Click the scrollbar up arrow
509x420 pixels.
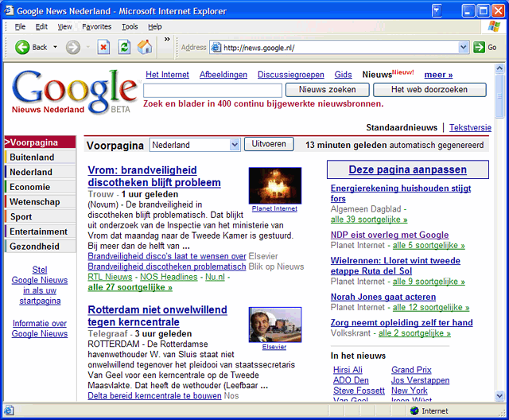click(499, 68)
